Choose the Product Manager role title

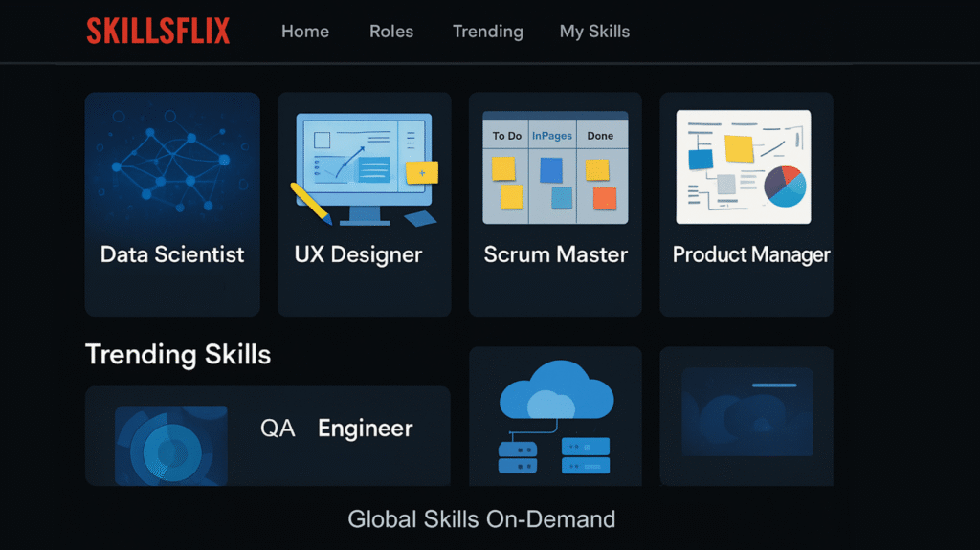pos(751,254)
